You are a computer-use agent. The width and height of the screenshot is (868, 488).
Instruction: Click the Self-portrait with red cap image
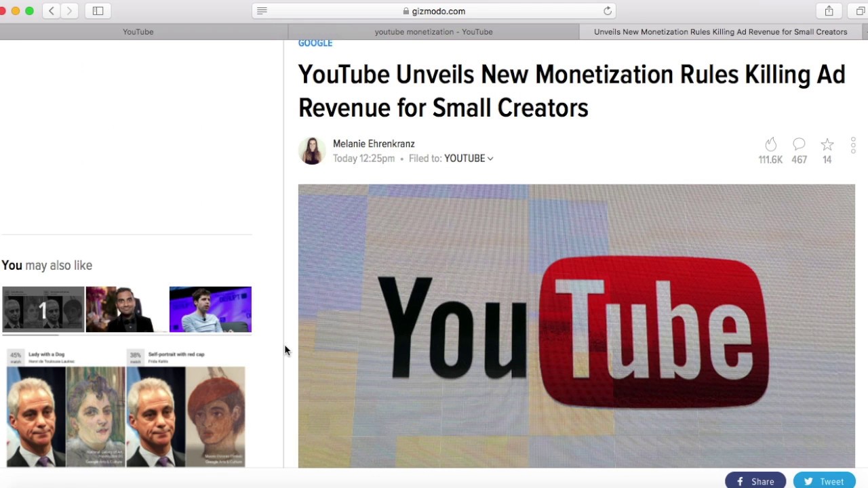[186, 408]
